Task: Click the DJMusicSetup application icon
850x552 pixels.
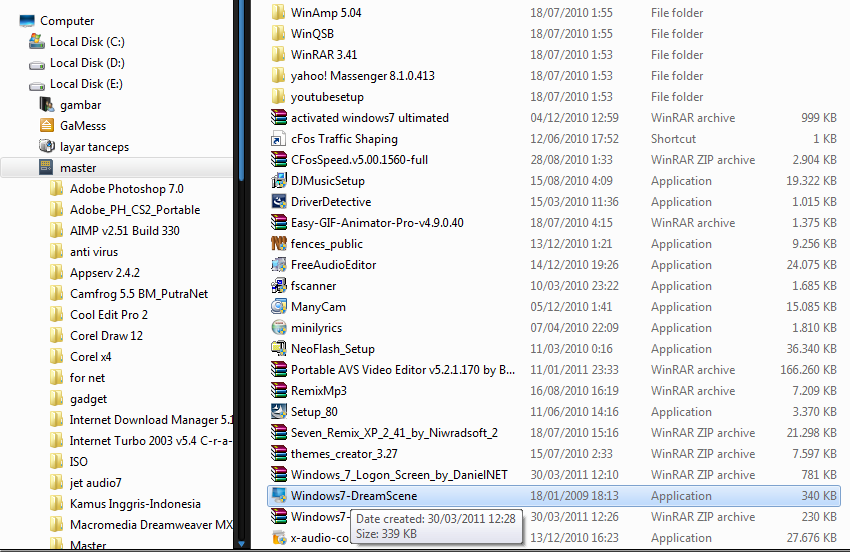Action: [279, 181]
